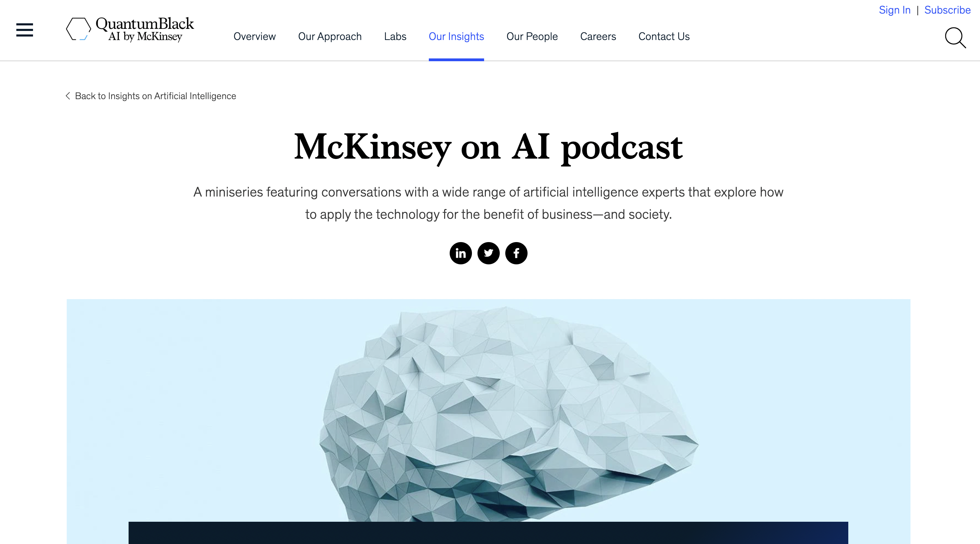The height and width of the screenshot is (544, 980).
Task: Expand the Our People section
Action: pos(532,36)
